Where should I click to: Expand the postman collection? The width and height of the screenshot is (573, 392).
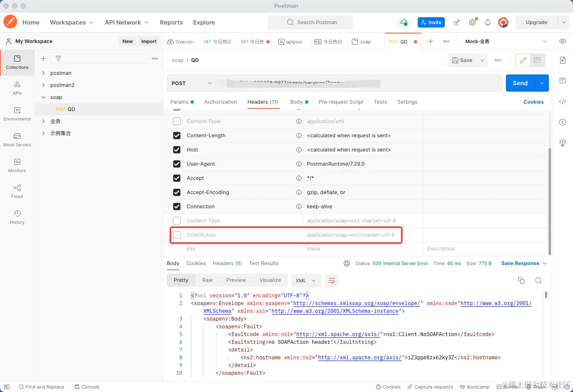[x=43, y=73]
